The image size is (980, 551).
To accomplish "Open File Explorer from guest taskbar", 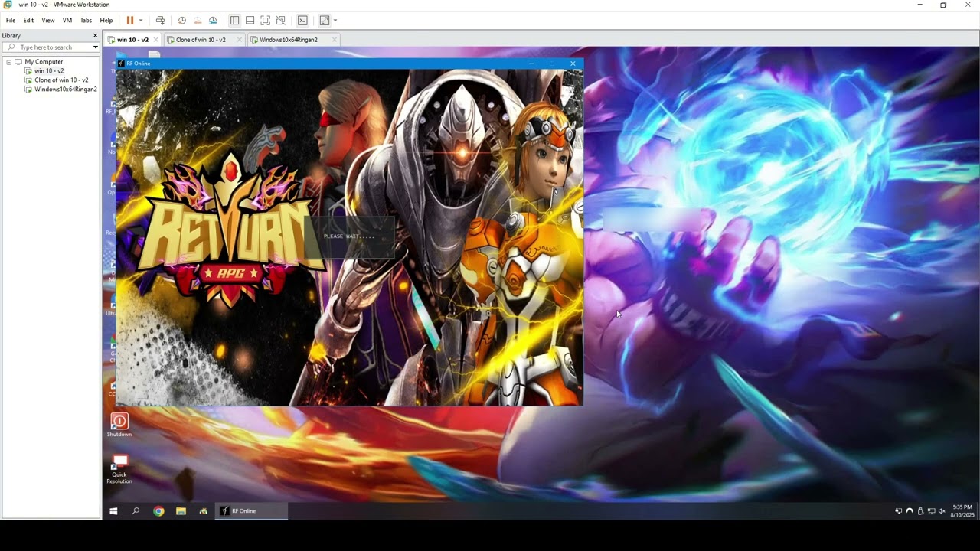I will [x=181, y=511].
